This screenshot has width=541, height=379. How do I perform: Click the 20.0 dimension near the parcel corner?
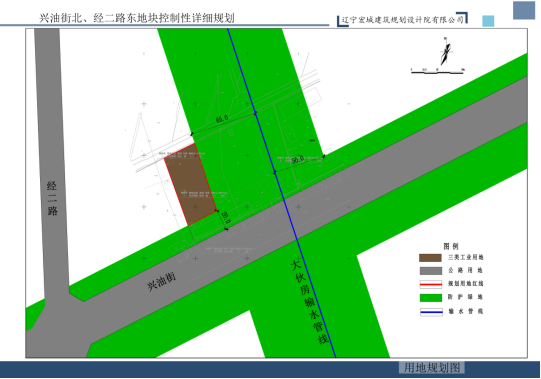[225, 217]
